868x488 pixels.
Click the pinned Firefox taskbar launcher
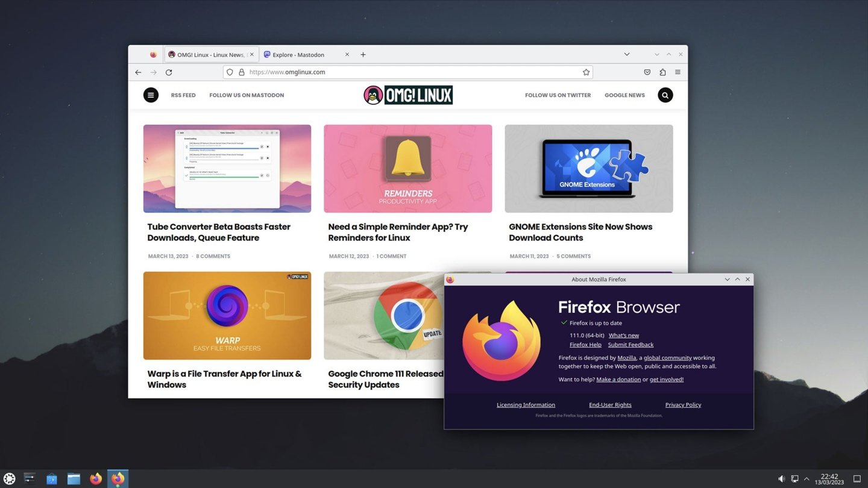pyautogui.click(x=96, y=479)
